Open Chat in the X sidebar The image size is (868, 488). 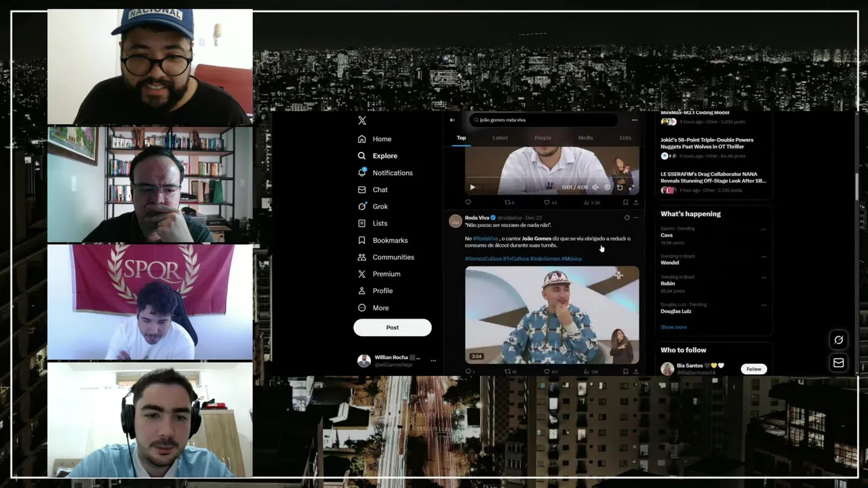coord(372,190)
